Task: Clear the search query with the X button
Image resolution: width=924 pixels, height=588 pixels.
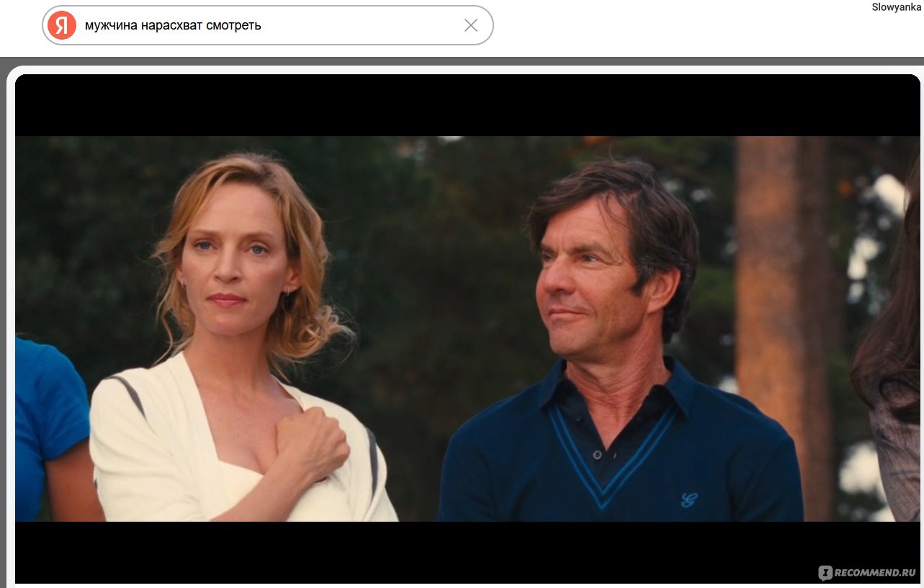Action: (x=471, y=25)
